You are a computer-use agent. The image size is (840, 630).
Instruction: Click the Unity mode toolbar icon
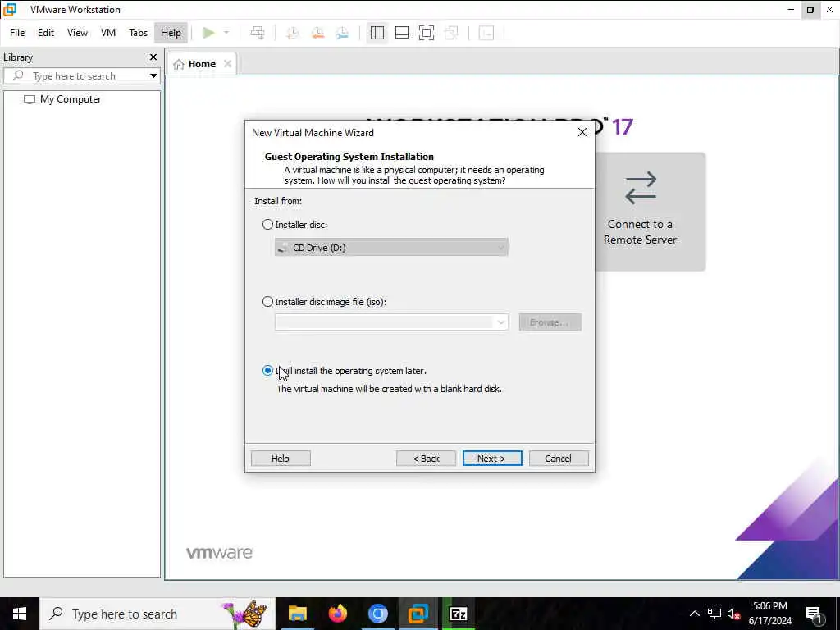coord(452,33)
